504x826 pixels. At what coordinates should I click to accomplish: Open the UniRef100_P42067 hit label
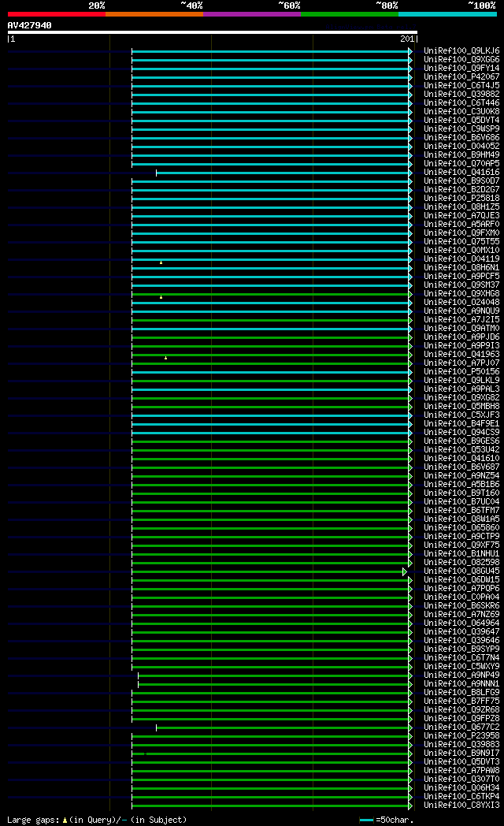pyautogui.click(x=461, y=77)
